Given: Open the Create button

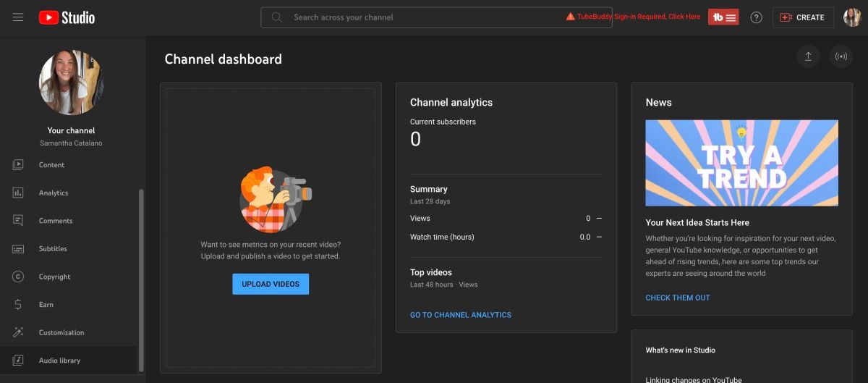Looking at the screenshot, I should pyautogui.click(x=803, y=17).
